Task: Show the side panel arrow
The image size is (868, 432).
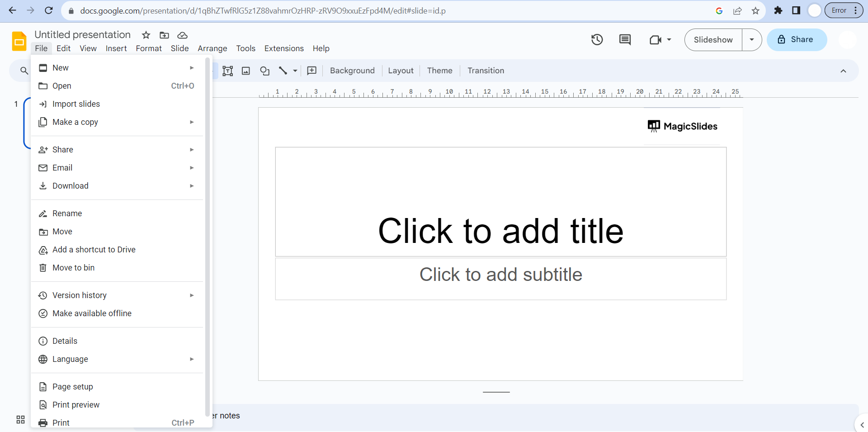Action: 862,425
